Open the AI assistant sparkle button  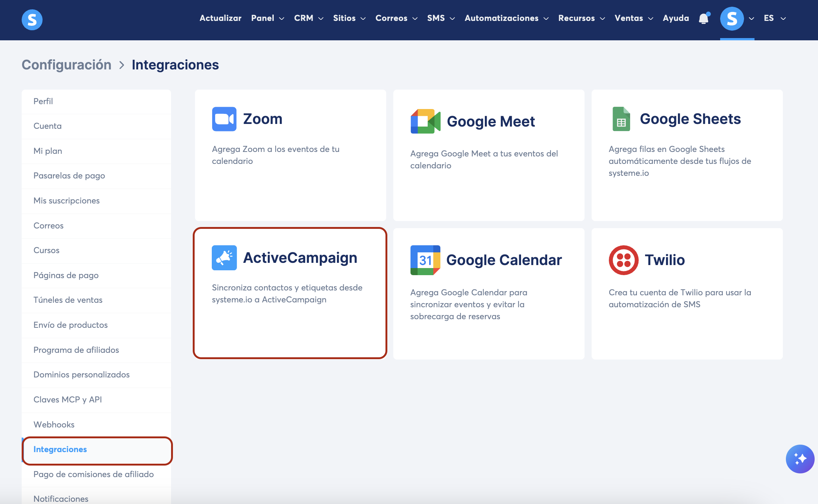800,459
